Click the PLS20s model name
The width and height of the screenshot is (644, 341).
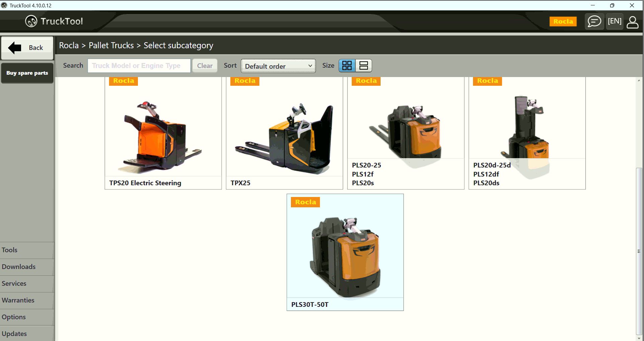tap(363, 183)
